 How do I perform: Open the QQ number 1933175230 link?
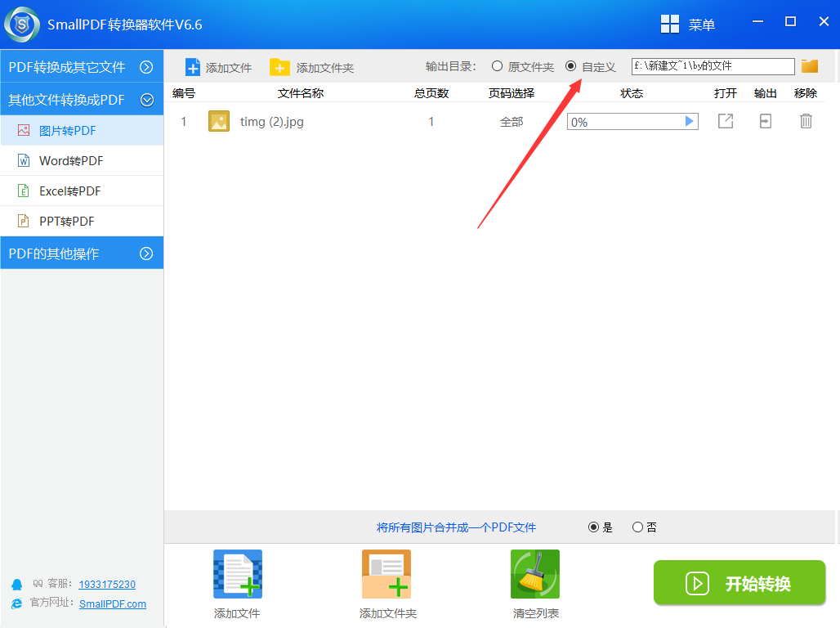pyautogui.click(x=107, y=585)
